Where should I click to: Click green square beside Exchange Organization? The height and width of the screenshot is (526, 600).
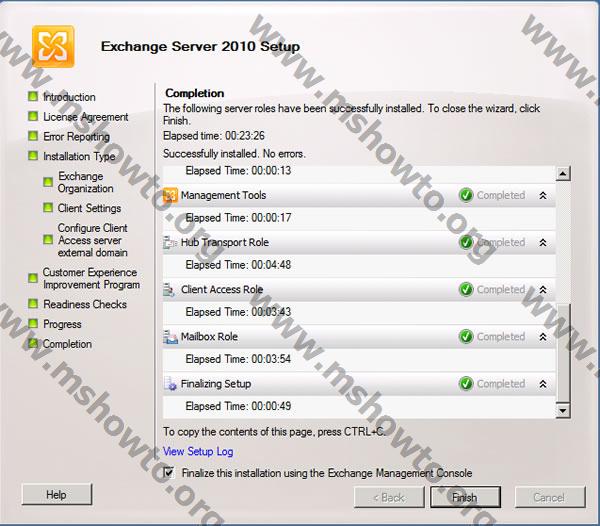click(48, 182)
